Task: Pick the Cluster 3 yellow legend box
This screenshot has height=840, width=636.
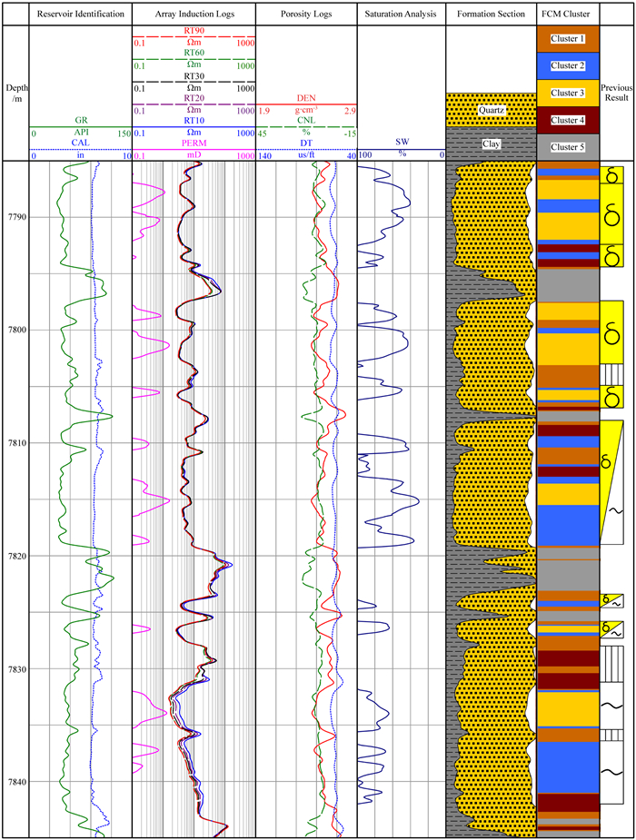Action: [568, 94]
